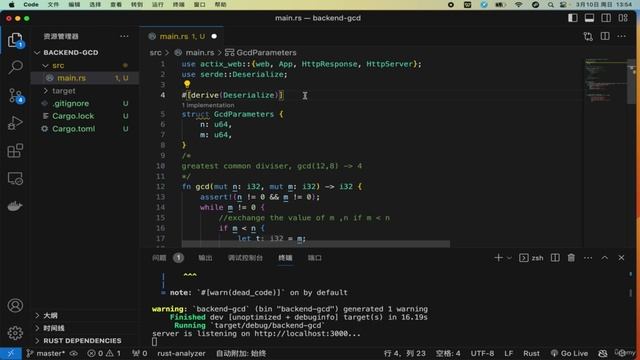Toggle the bottom panel visibility

coord(589,18)
